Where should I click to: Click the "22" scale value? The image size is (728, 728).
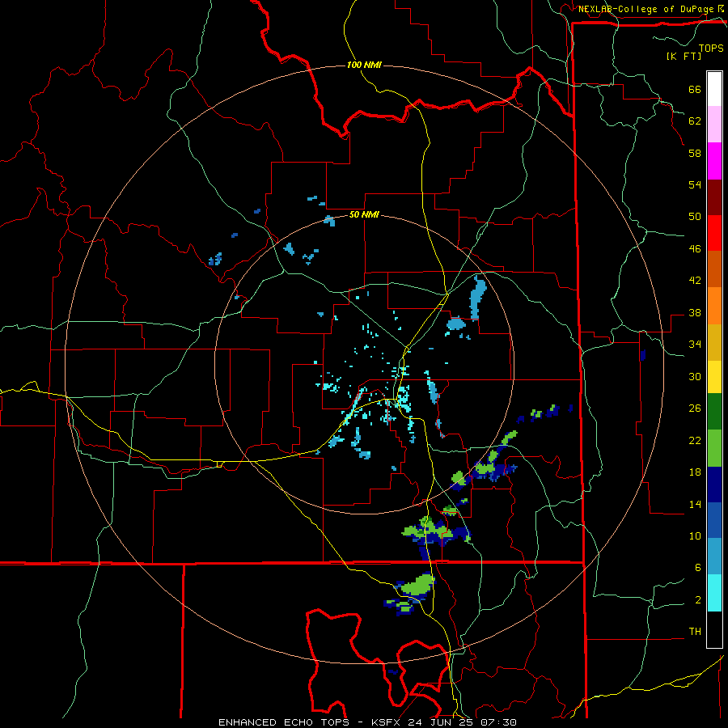[x=695, y=440]
